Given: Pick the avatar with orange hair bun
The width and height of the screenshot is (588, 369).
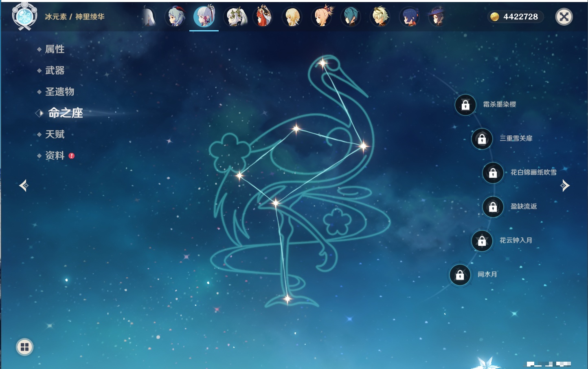Looking at the screenshot, I should click(322, 17).
